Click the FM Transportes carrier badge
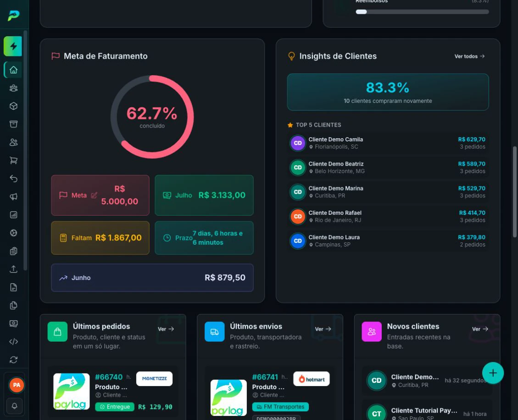 pos(280,407)
